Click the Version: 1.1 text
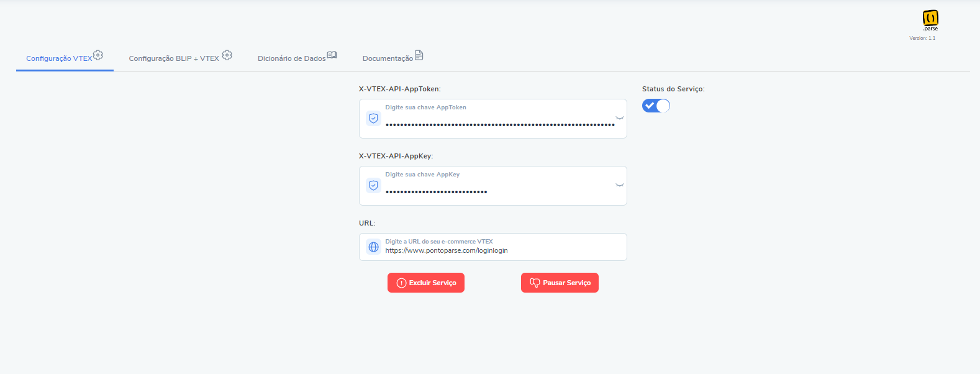The image size is (980, 374). tap(922, 38)
